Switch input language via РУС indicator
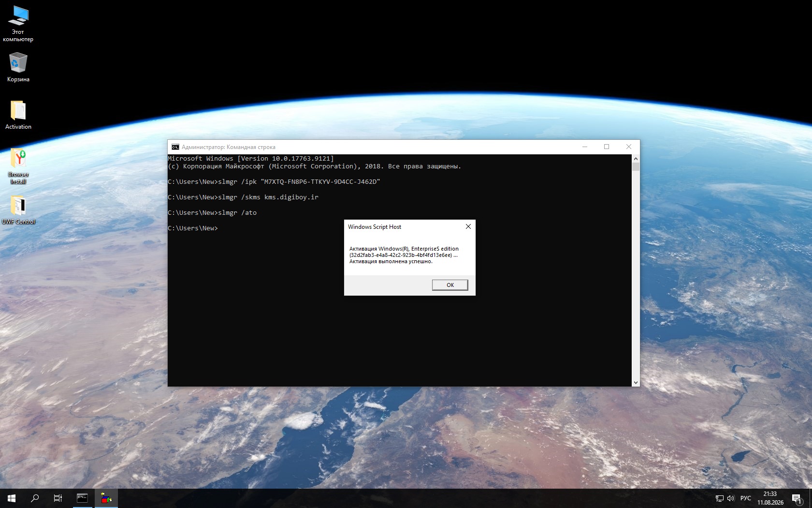The width and height of the screenshot is (812, 508). 746,498
